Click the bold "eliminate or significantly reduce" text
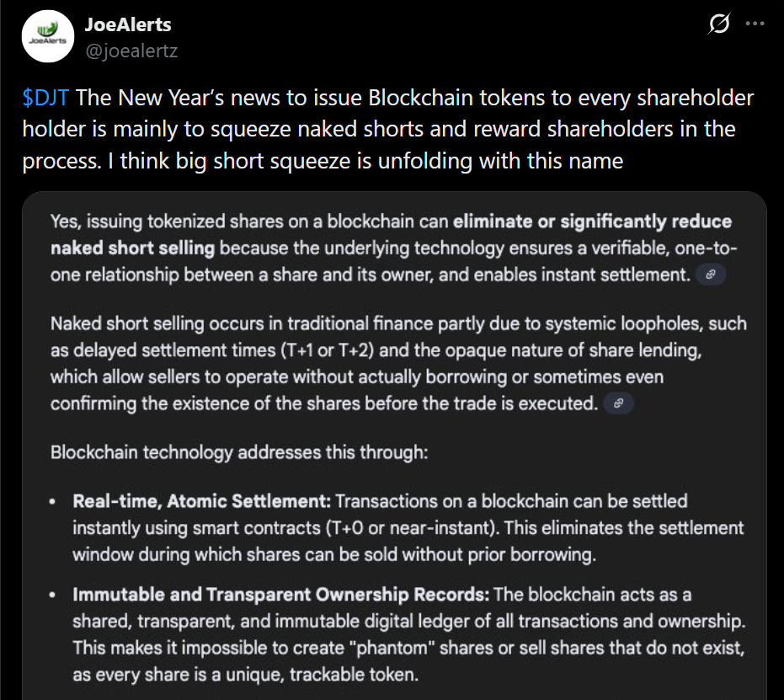Screen dimensions: 784x700 coord(592,222)
